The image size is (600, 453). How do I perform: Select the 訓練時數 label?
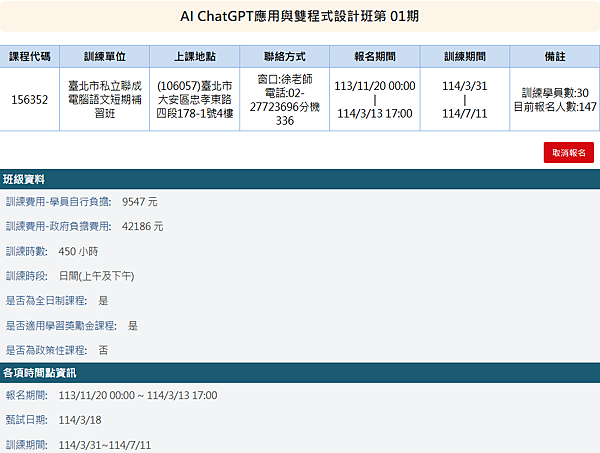pos(26,251)
